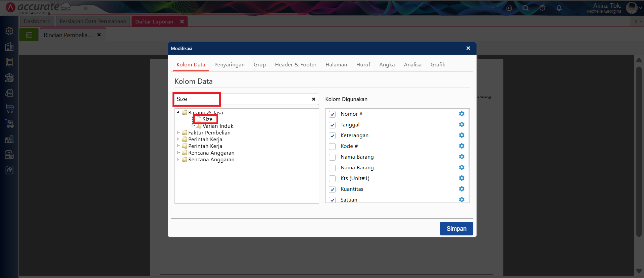644x278 pixels.
Task: Open the notification bell in header
Action: coord(559,8)
